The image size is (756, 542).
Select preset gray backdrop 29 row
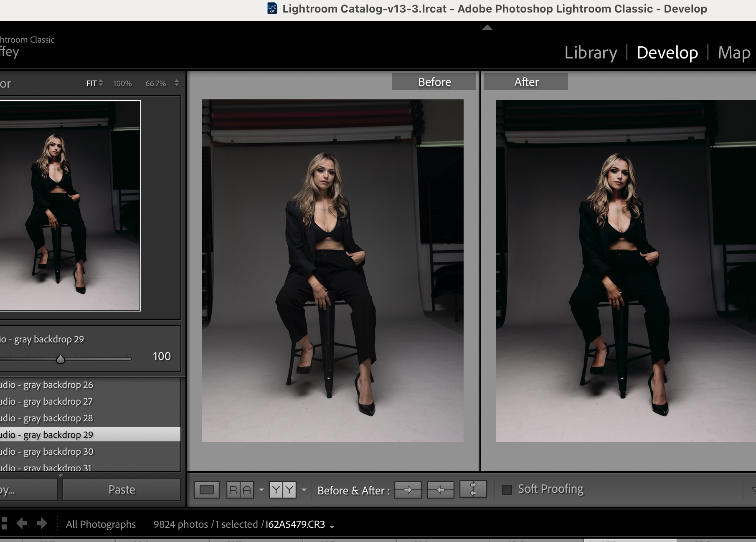coord(90,434)
